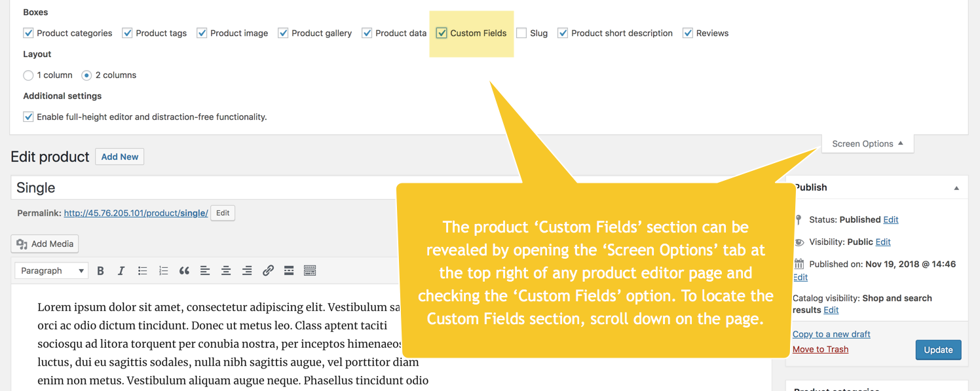
Task: Insert a numbered list
Action: (163, 270)
